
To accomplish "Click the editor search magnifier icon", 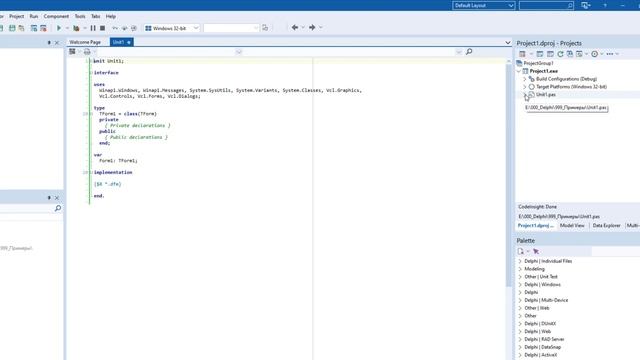I will 469,51.
